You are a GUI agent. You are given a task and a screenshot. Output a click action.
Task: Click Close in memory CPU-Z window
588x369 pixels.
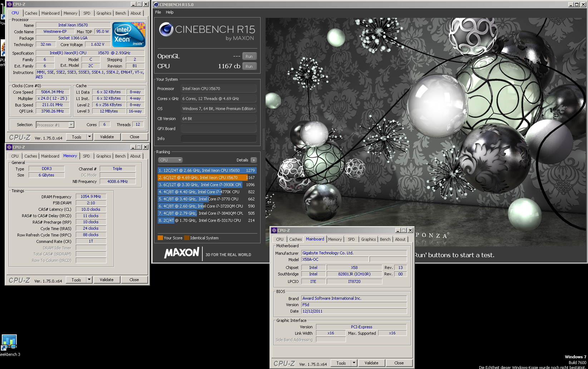134,280
